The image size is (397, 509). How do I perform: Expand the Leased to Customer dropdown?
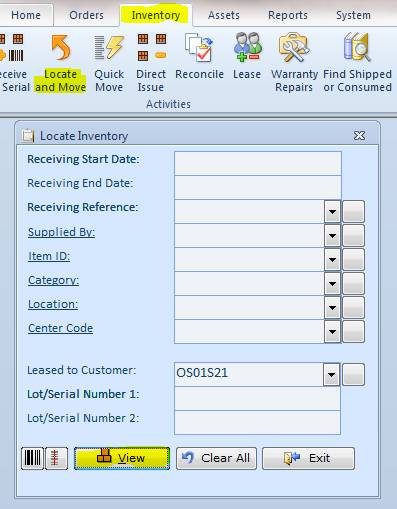331,375
